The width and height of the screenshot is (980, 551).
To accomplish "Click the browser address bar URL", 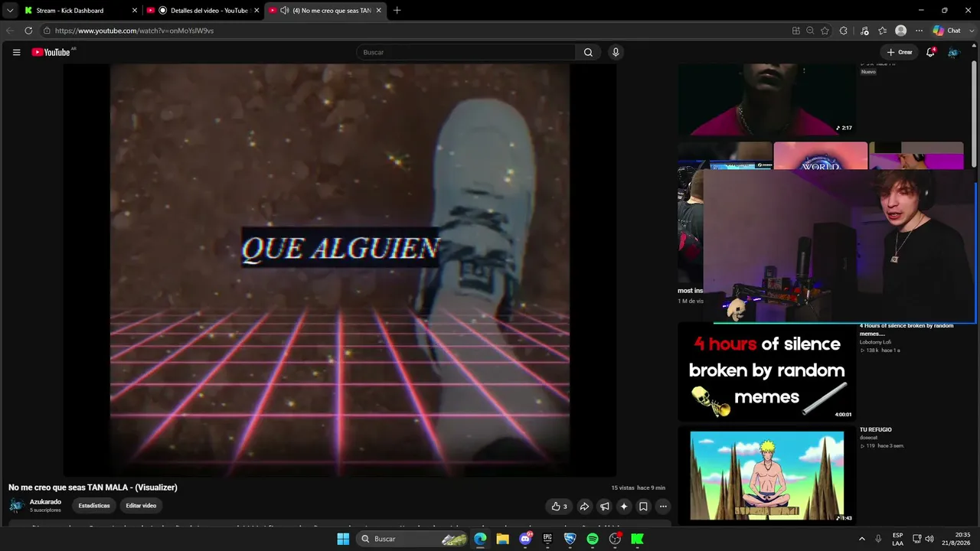I will 134,31.
